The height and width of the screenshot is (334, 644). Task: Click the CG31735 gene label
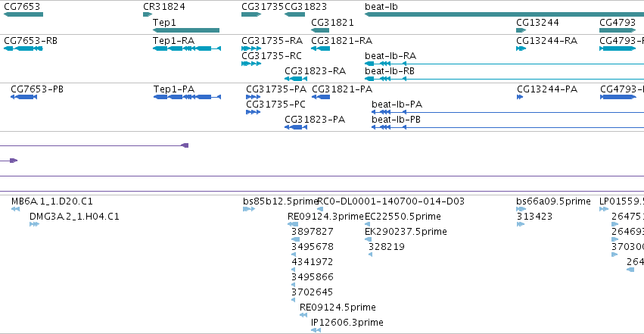pos(263,7)
